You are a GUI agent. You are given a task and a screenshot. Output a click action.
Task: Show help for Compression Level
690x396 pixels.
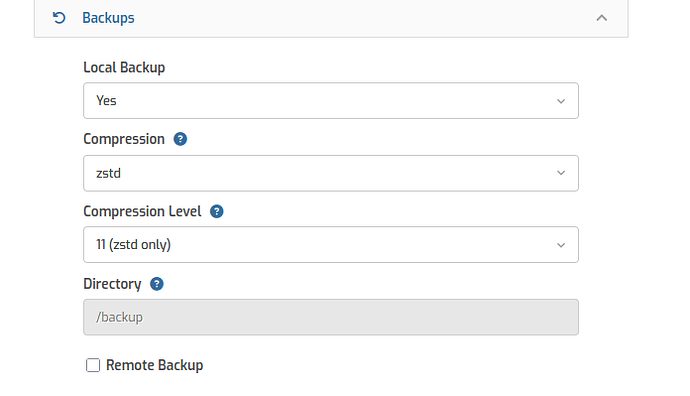tap(217, 212)
